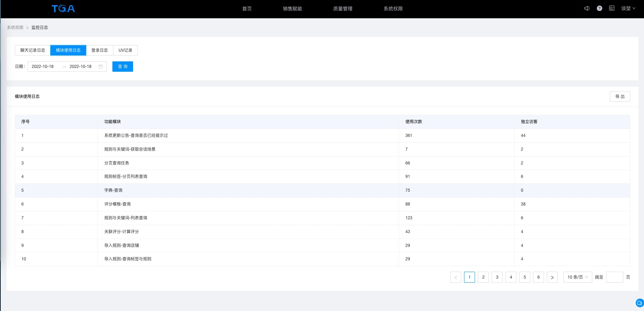The width and height of the screenshot is (644, 311).
Task: Select the 模块使用日志 tab
Action: click(x=68, y=50)
